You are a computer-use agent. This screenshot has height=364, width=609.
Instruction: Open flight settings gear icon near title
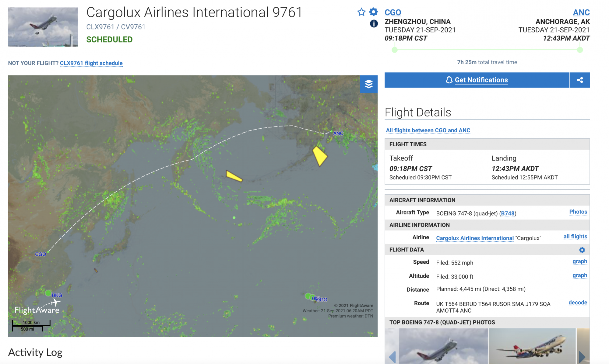(x=373, y=12)
